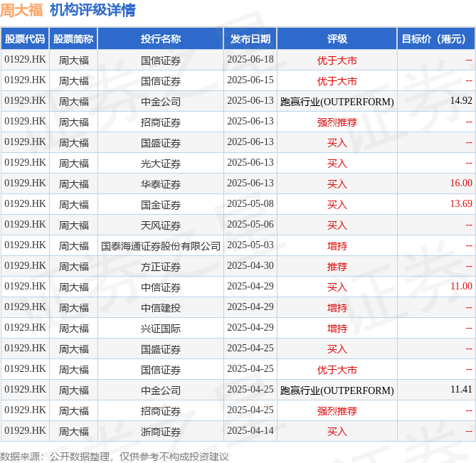Screen dimensions: 476x463
Task: Click 买入 rating in 华泰证券 row
Action: 337,184
